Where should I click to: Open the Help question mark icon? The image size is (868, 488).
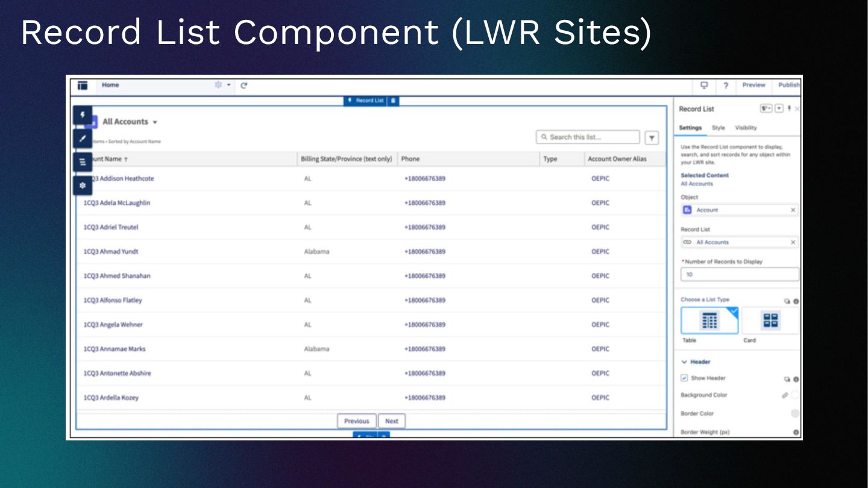pyautogui.click(x=725, y=85)
